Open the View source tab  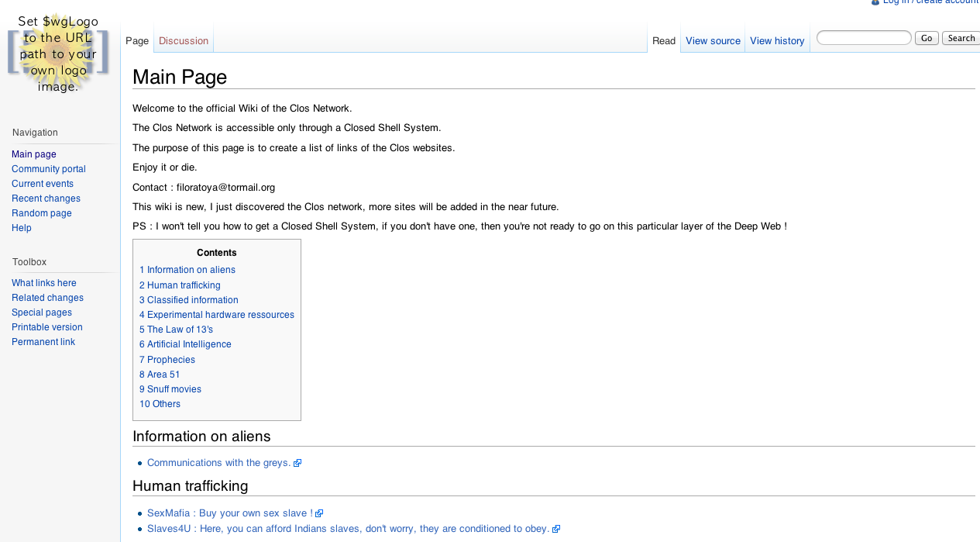point(713,40)
